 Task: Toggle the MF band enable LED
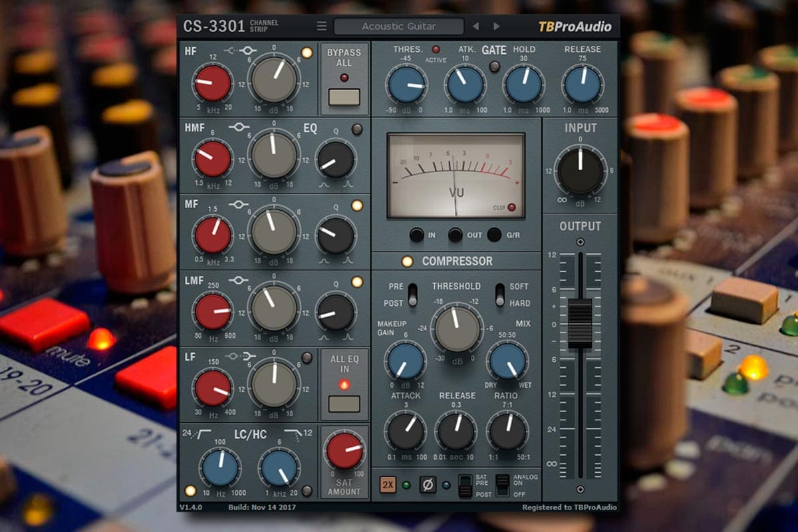(357, 205)
